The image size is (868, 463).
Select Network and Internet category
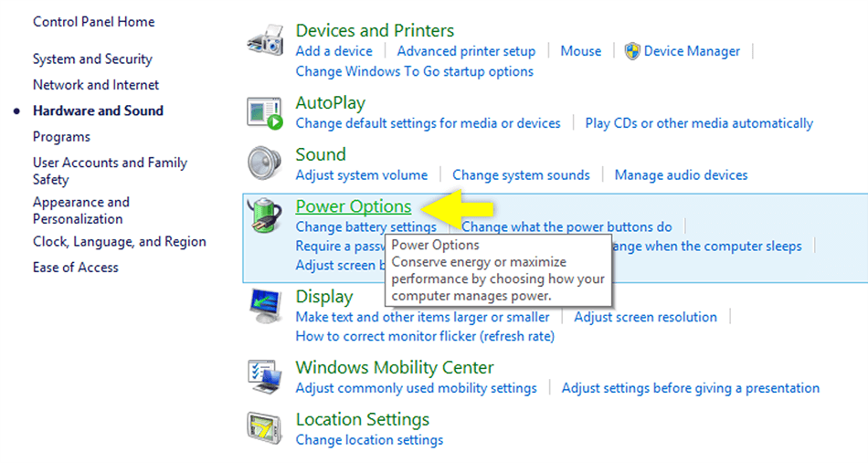pyautogui.click(x=96, y=85)
